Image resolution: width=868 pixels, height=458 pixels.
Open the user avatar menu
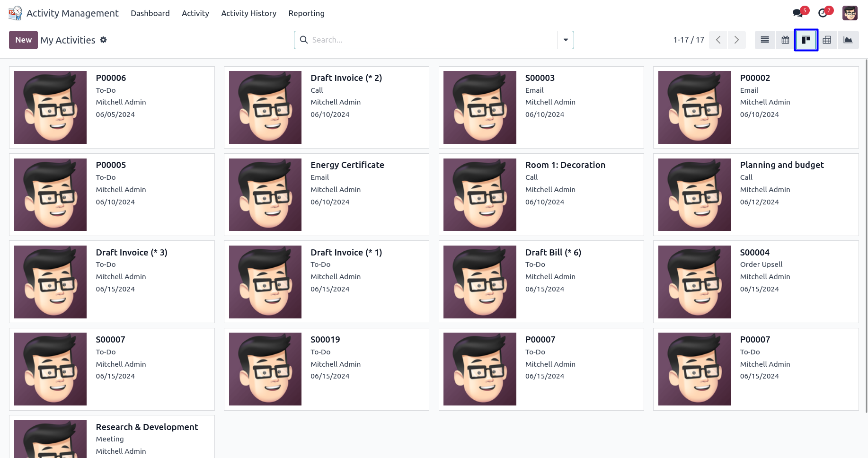click(850, 13)
